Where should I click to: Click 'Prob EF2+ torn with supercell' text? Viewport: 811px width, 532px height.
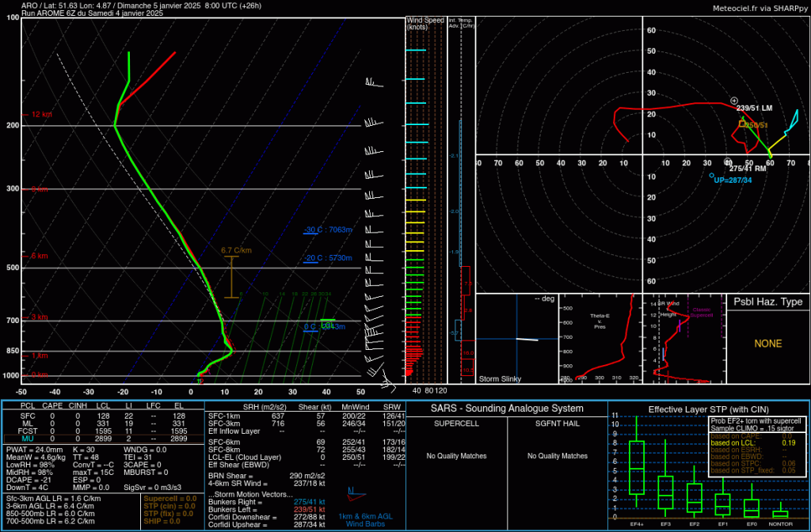(x=754, y=421)
